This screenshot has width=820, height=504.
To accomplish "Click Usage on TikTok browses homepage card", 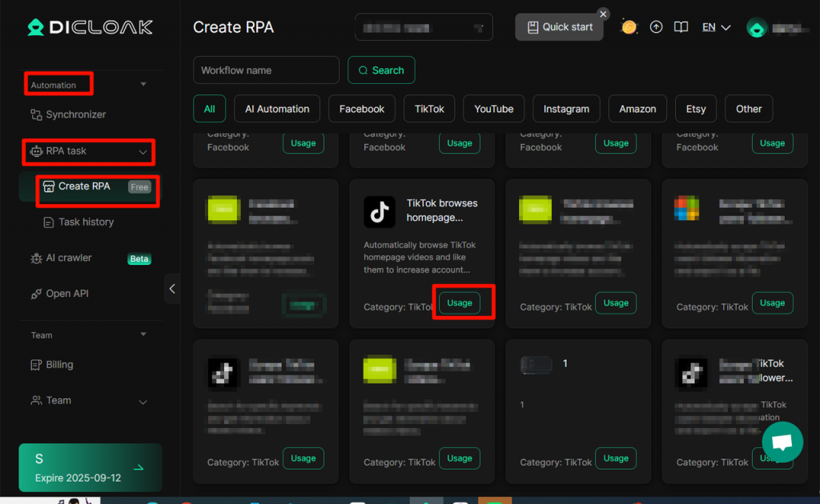I will click(x=460, y=303).
